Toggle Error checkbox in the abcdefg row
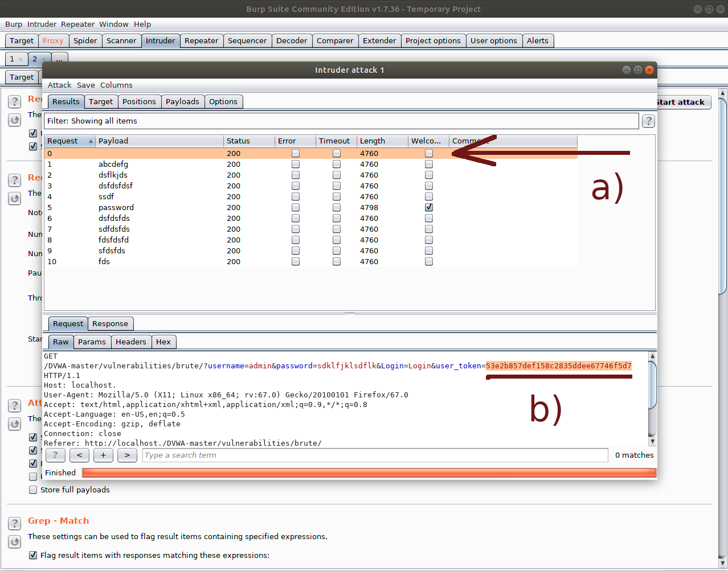The image size is (728, 571). pos(296,164)
